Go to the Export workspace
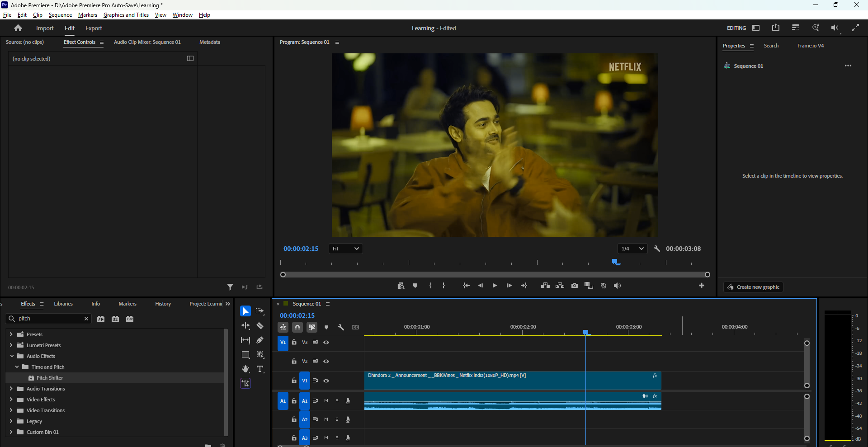This screenshot has width=868, height=447. pyautogui.click(x=94, y=28)
